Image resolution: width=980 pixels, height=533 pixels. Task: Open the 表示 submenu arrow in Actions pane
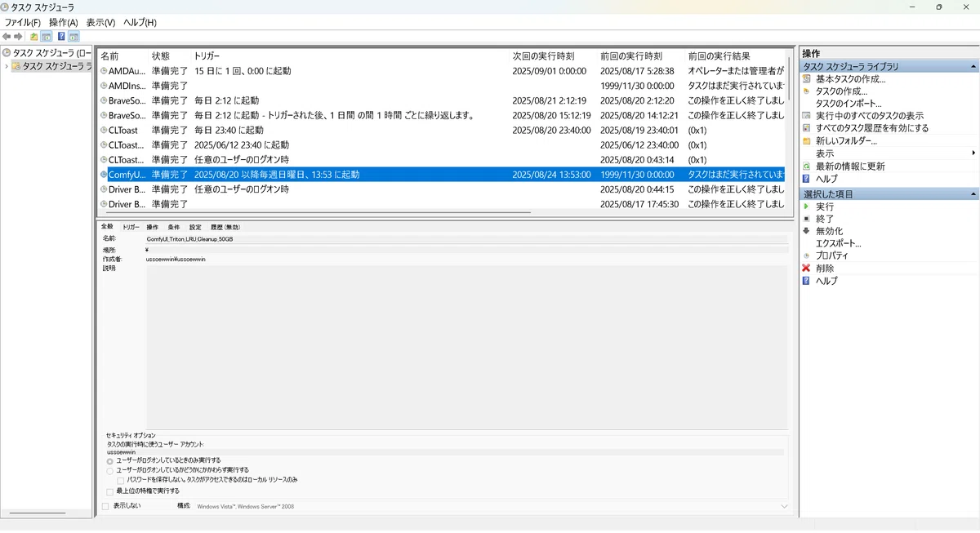(973, 153)
